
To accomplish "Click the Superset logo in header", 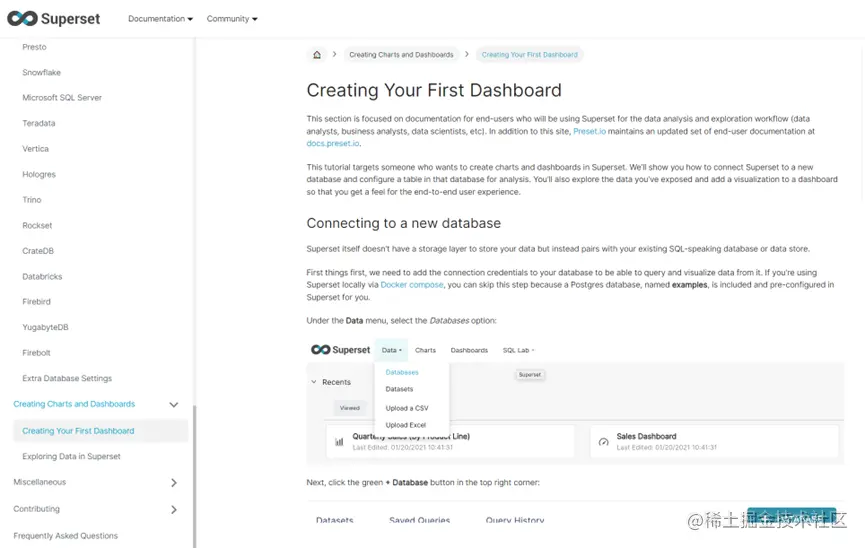I will pyautogui.click(x=54, y=19).
